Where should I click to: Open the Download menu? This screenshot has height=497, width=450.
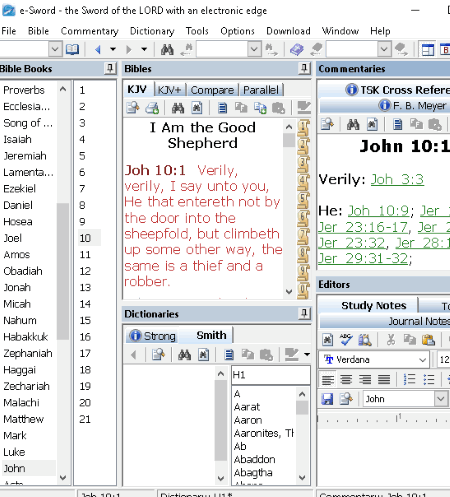[x=288, y=31]
